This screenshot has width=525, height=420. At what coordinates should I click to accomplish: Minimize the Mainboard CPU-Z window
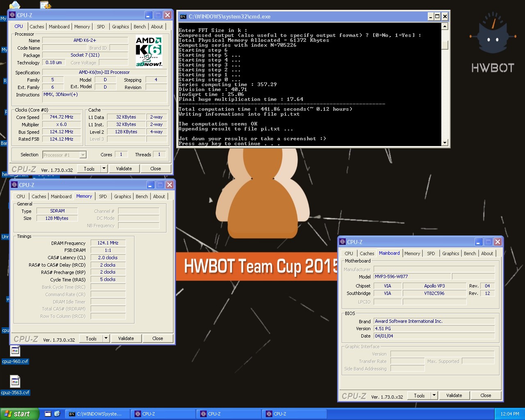tap(478, 242)
